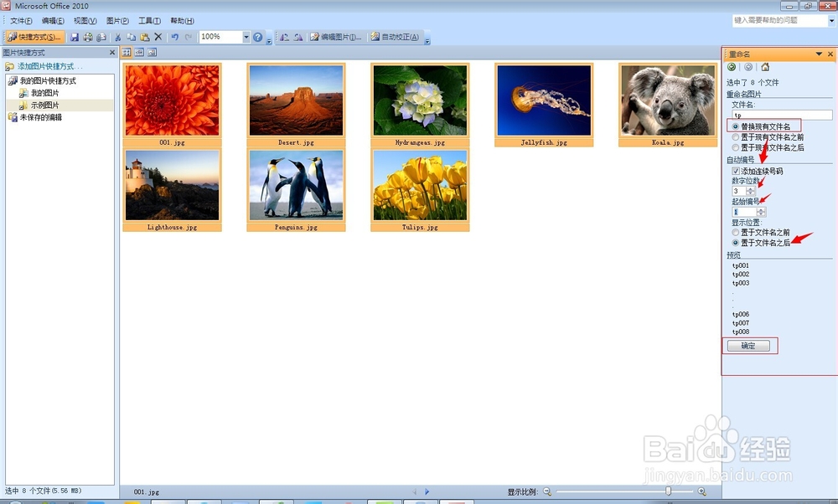Select 我的图片快捷方式 tree item
838x504 pixels.
pos(48,80)
